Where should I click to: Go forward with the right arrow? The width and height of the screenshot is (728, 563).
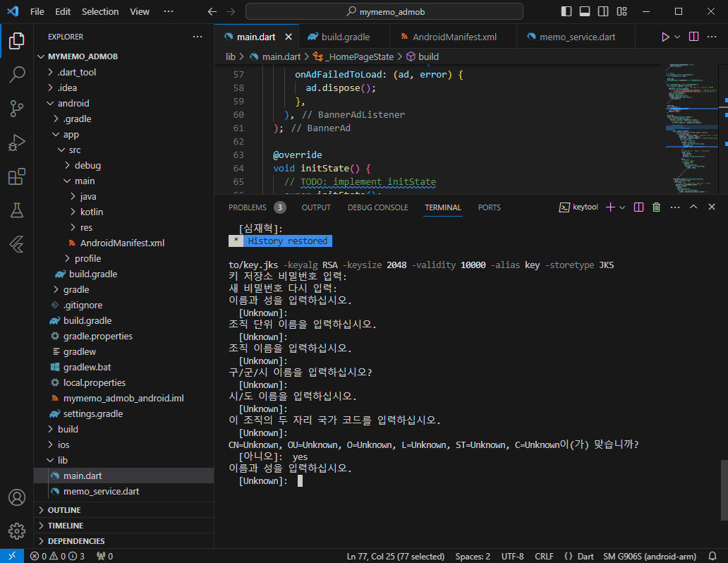pyautogui.click(x=231, y=11)
